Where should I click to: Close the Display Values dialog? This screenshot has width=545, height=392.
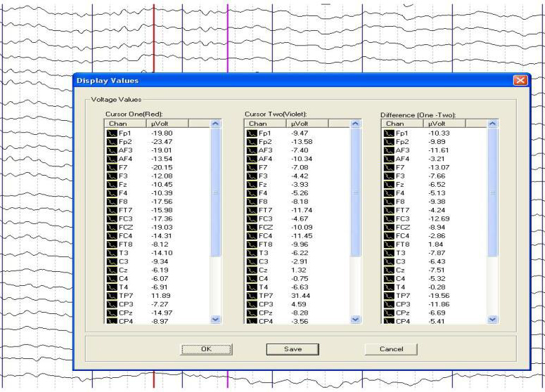[x=520, y=80]
